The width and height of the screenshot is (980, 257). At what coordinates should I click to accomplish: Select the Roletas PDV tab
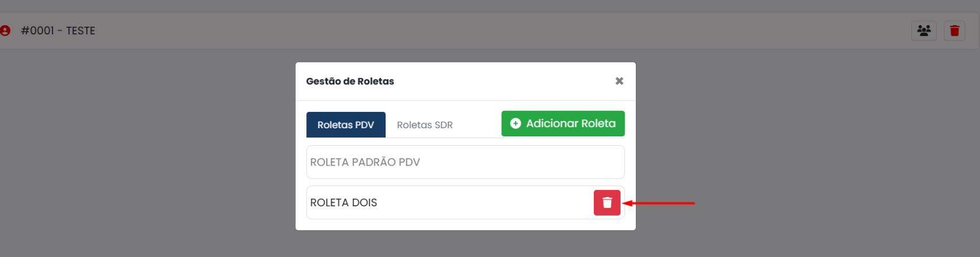click(x=346, y=125)
